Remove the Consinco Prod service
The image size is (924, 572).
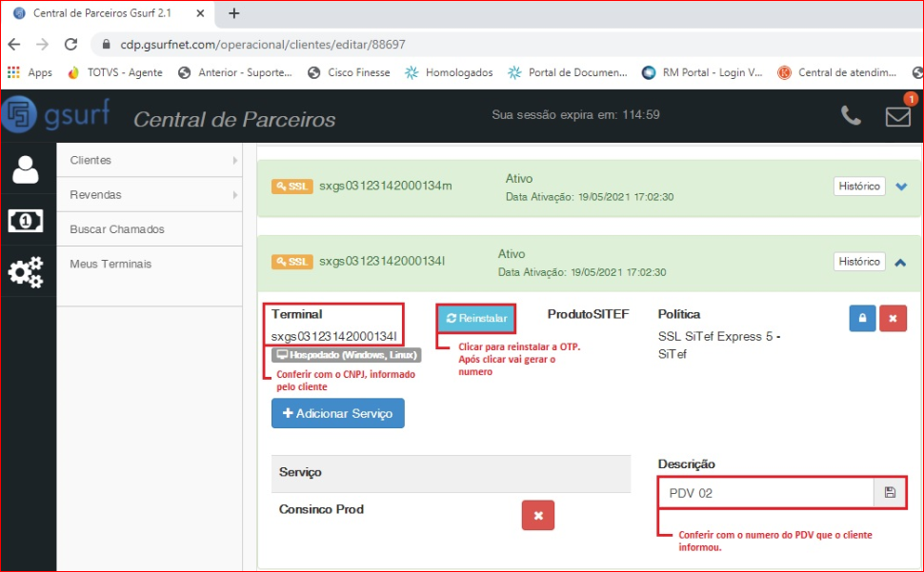coord(538,516)
